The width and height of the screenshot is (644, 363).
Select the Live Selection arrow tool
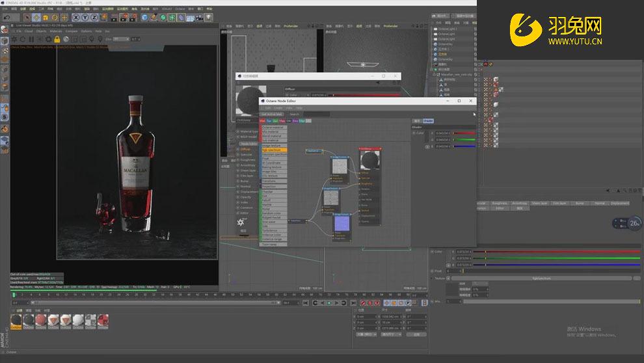[x=27, y=18]
